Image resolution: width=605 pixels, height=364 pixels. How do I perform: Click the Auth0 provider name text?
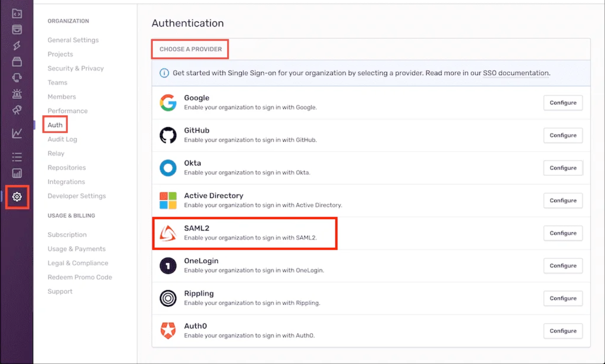pyautogui.click(x=195, y=326)
